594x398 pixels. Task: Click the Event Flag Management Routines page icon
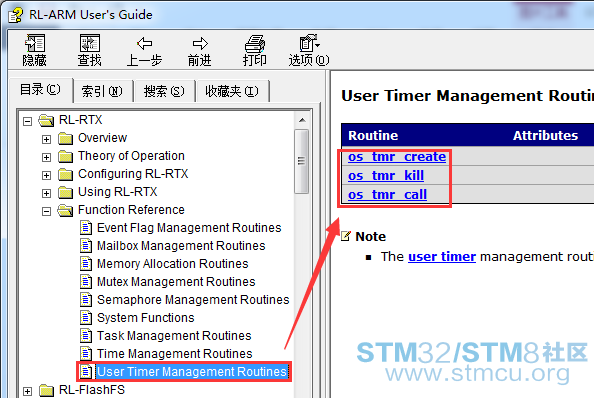pyautogui.click(x=86, y=228)
